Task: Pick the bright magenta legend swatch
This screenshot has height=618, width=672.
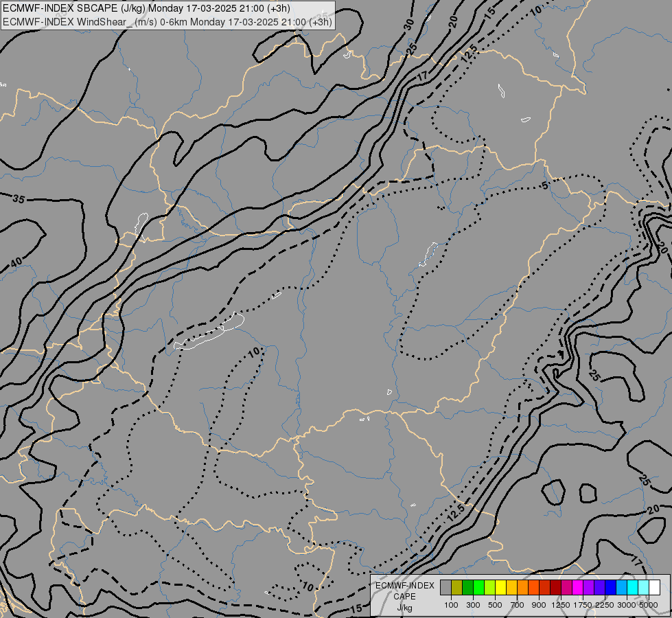Action: [x=578, y=587]
